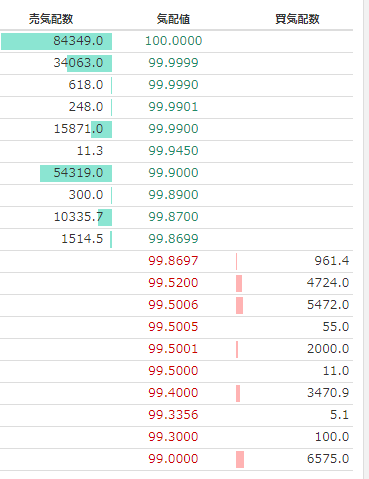Click sell quantity 34063.0

pyautogui.click(x=78, y=63)
